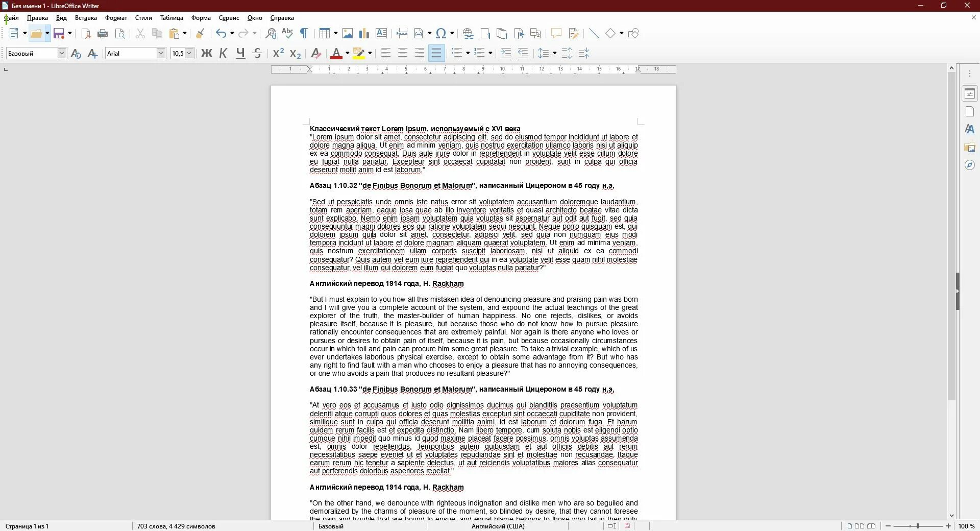Image resolution: width=980 pixels, height=531 pixels.
Task: Expand line spacing dropdown arrow
Action: 554,53
